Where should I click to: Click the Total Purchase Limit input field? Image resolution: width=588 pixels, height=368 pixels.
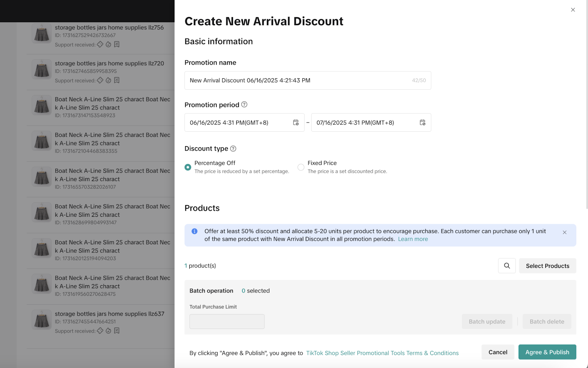(x=227, y=321)
